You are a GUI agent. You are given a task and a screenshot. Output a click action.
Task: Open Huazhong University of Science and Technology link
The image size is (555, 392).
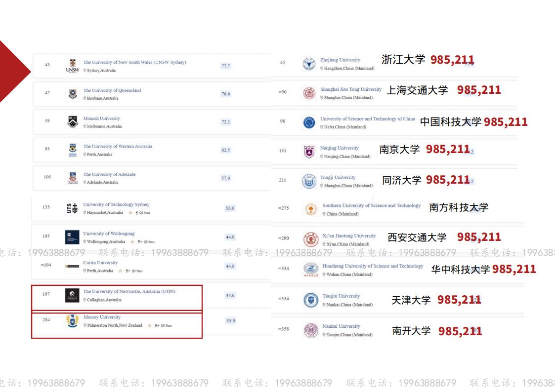coord(373,266)
